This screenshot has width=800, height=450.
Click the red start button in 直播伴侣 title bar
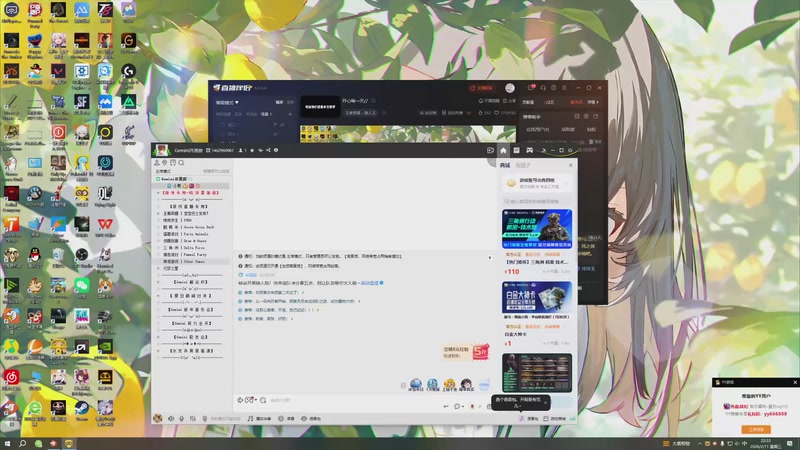point(482,88)
